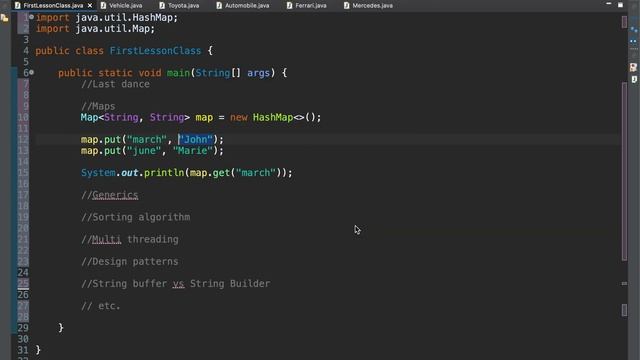The height and width of the screenshot is (360, 640).
Task: Click the Java file icon on FirstLessonClass.java tab
Action: tap(18, 5)
